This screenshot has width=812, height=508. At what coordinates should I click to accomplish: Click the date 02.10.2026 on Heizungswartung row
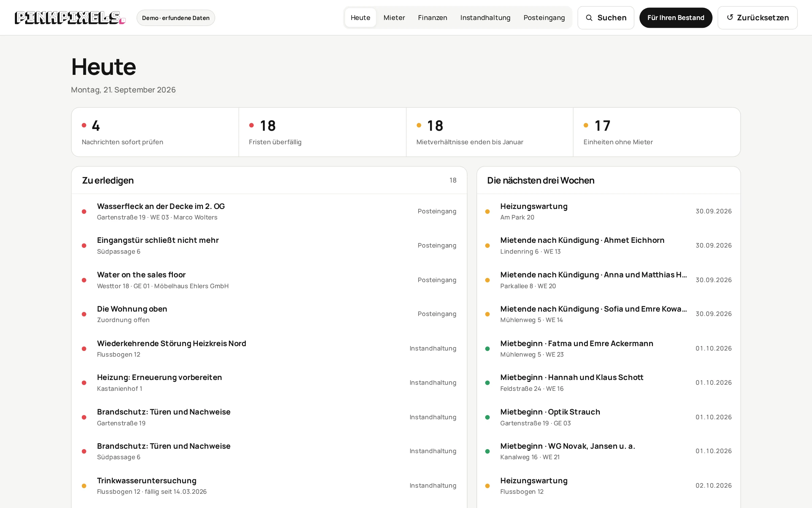(714, 486)
